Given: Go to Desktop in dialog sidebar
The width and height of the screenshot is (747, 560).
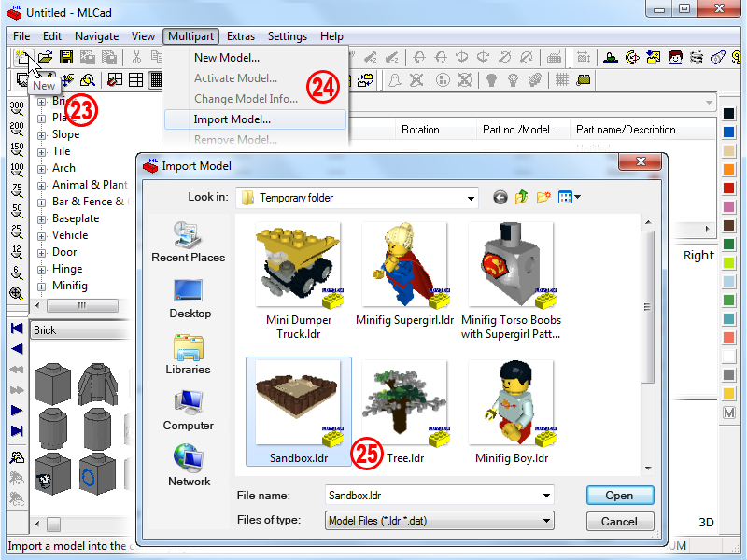Looking at the screenshot, I should point(190,299).
